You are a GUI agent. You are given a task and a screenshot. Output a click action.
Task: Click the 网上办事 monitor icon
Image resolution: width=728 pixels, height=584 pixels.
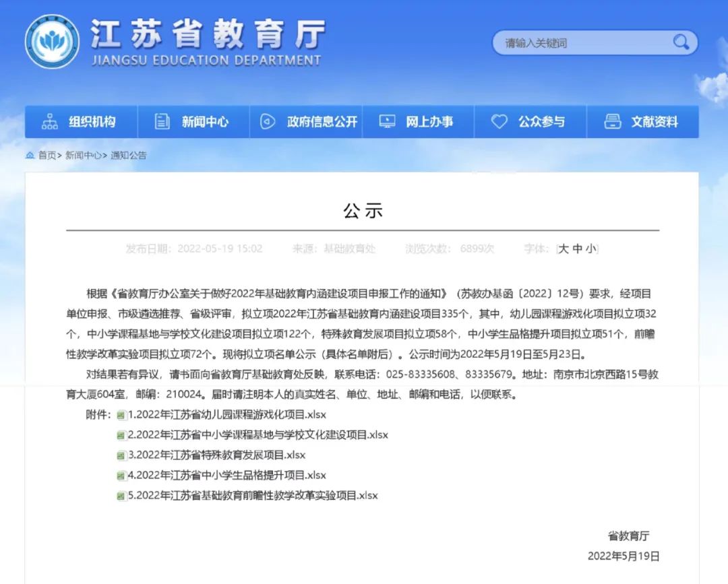click(x=387, y=121)
